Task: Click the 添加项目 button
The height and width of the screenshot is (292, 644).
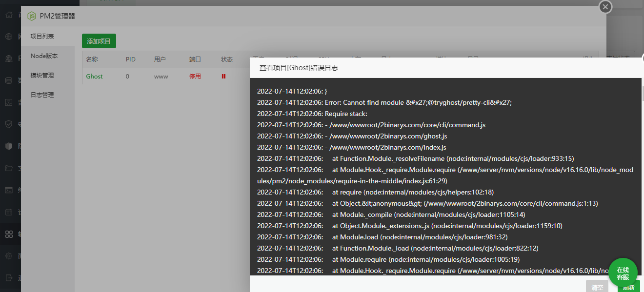Action: click(x=99, y=41)
